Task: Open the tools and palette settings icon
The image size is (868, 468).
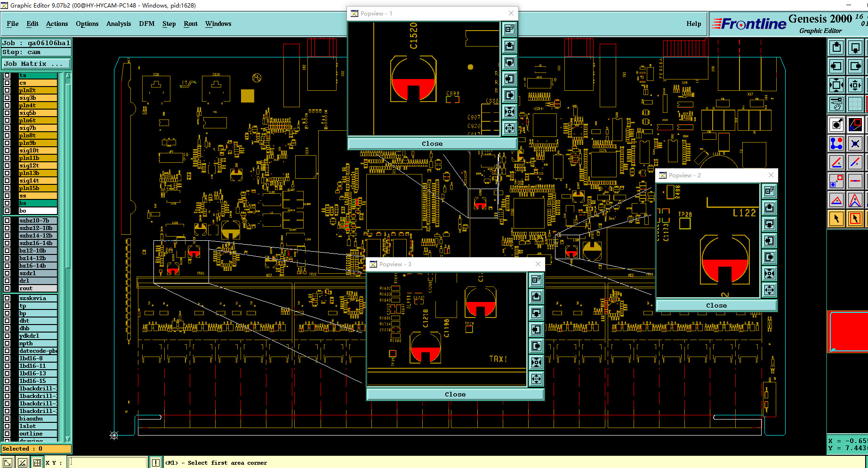Action: pos(836,103)
